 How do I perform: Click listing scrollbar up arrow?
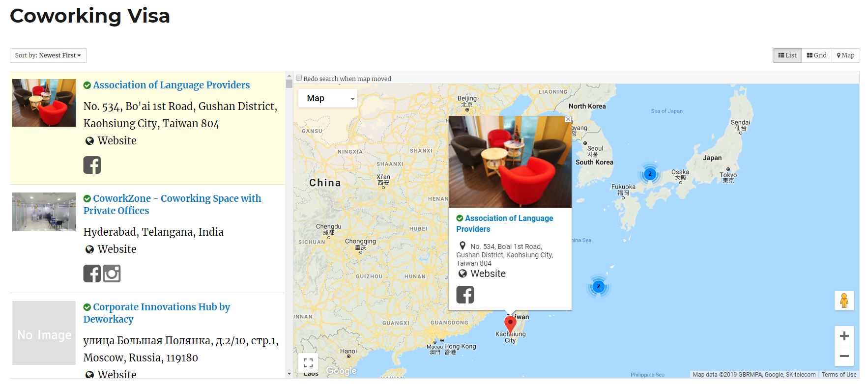pos(289,76)
